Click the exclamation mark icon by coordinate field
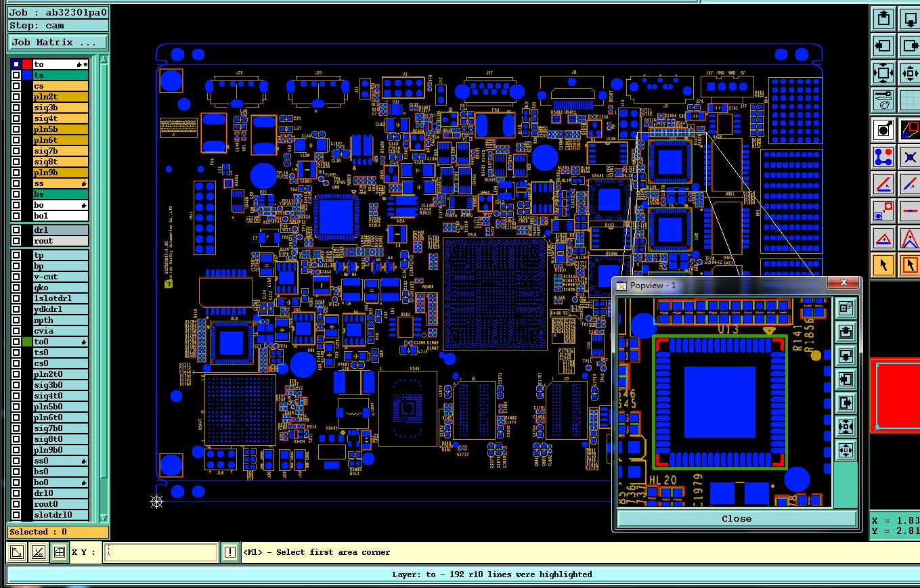Viewport: 920px width, 588px height. pos(230,552)
